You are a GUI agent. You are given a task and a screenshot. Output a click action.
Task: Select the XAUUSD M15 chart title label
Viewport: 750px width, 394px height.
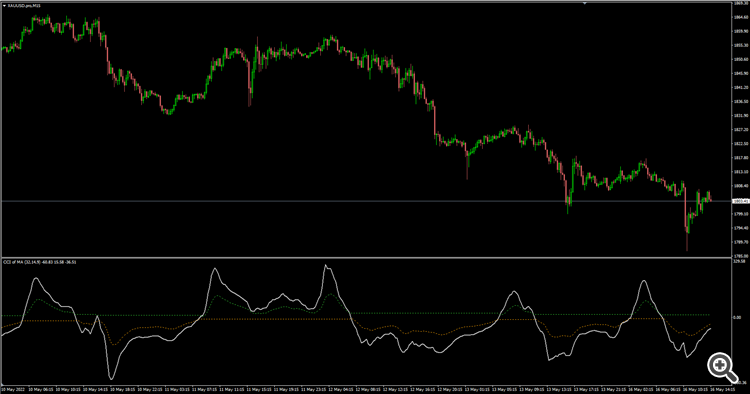pos(24,5)
